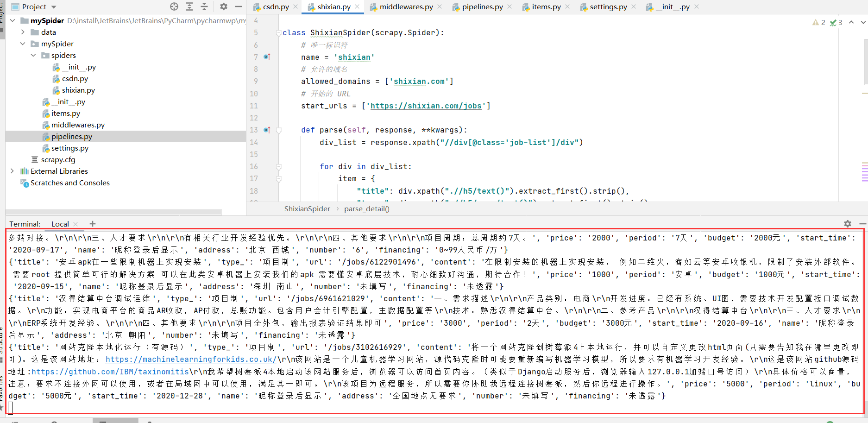Collapse all nodes using the Project toolbar icon

pos(204,7)
